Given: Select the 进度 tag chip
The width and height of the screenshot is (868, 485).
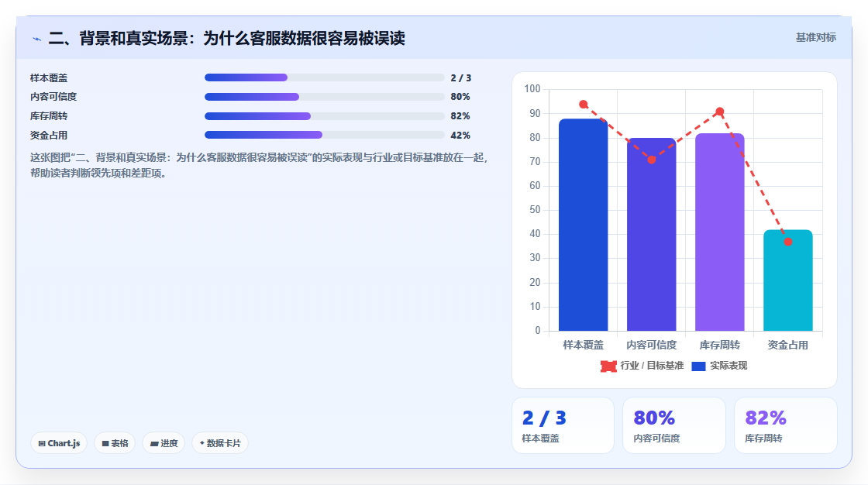Looking at the screenshot, I should [x=164, y=443].
